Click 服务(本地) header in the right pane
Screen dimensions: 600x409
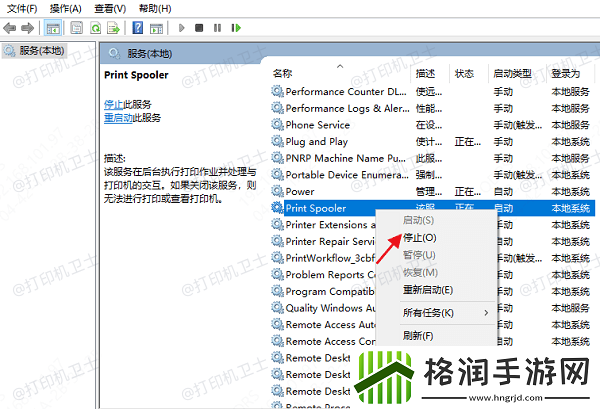pyautogui.click(x=150, y=54)
